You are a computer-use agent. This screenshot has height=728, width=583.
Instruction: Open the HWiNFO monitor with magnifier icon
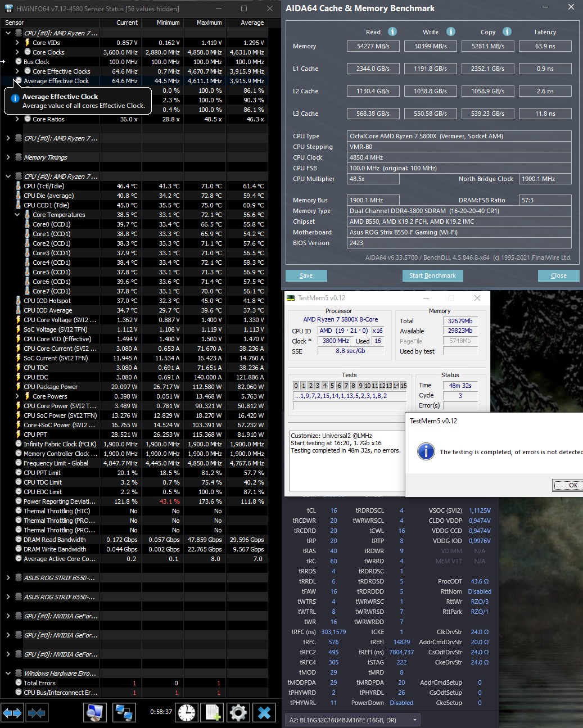[x=96, y=713]
